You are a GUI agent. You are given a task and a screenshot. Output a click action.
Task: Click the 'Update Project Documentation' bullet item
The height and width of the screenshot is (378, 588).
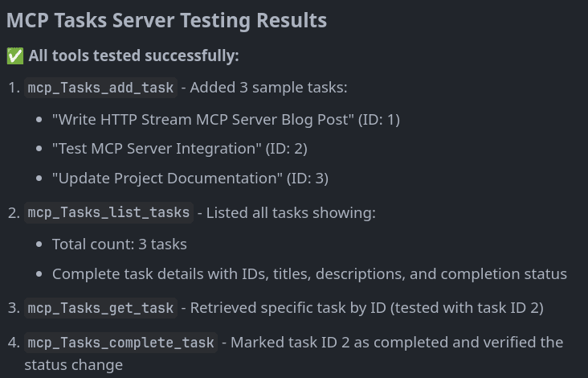tap(190, 178)
